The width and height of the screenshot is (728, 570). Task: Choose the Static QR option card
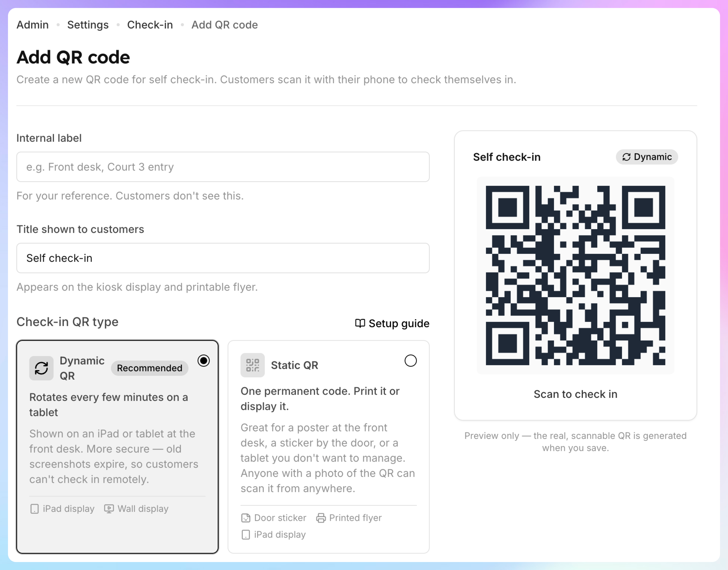point(329,447)
